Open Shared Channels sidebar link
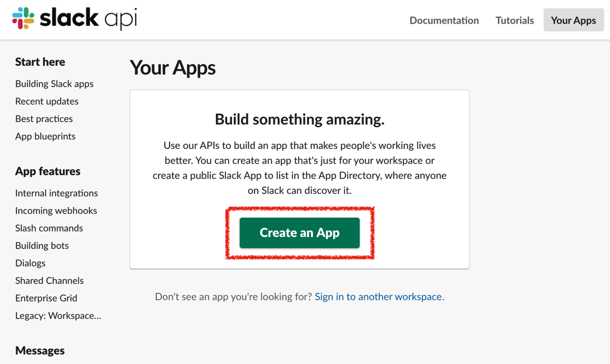The image size is (610, 364). pos(49,280)
